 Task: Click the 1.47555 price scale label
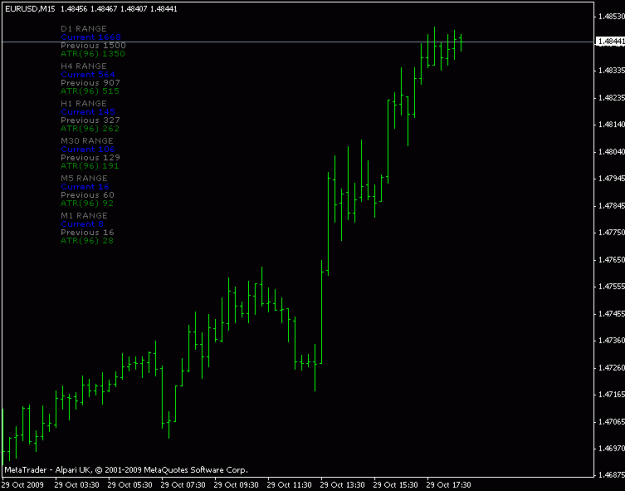click(611, 287)
